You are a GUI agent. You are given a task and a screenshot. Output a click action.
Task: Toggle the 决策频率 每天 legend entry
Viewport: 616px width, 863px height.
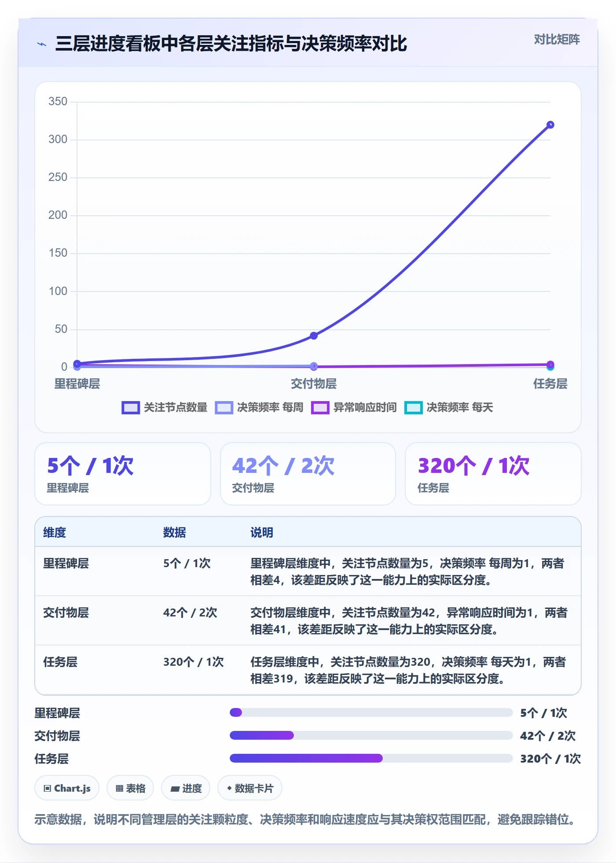(449, 407)
